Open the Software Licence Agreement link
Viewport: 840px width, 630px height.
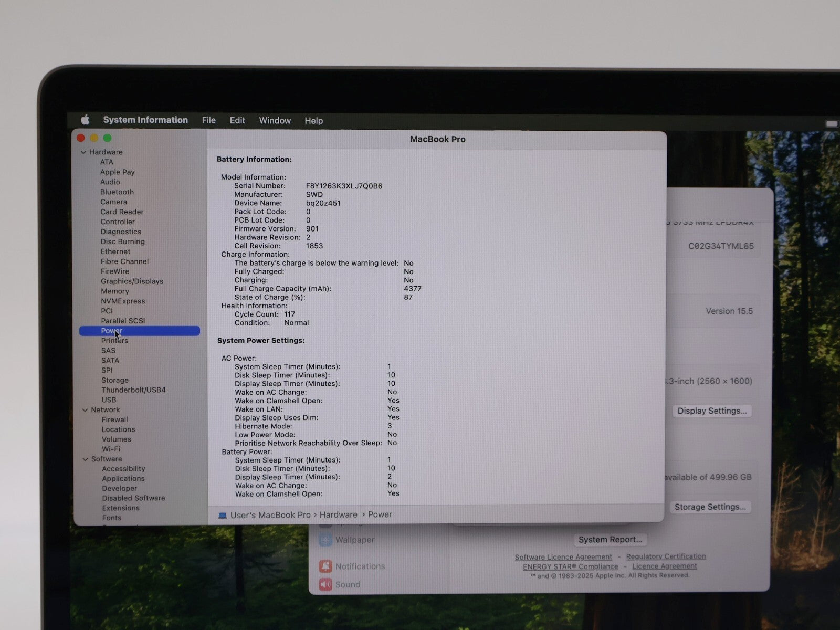563,557
